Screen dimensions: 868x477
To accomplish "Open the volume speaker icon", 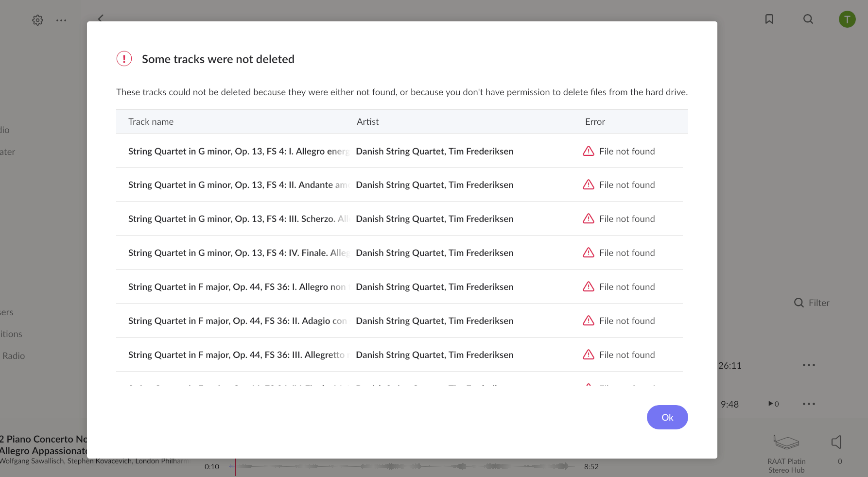I will tap(836, 442).
